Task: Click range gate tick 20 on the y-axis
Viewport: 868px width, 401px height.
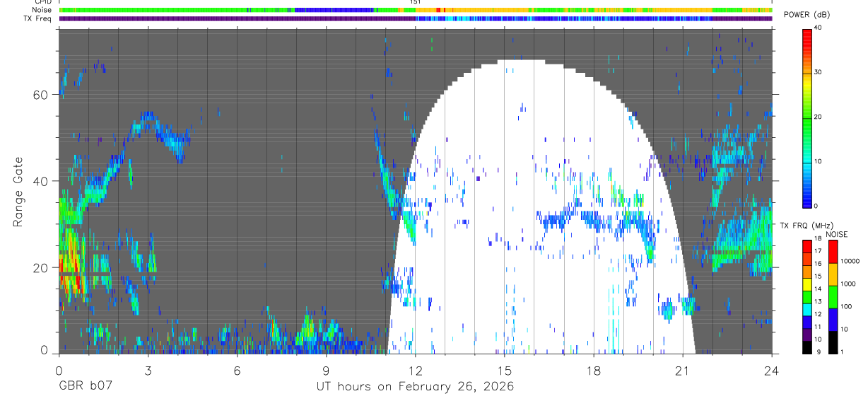Action: (x=42, y=267)
